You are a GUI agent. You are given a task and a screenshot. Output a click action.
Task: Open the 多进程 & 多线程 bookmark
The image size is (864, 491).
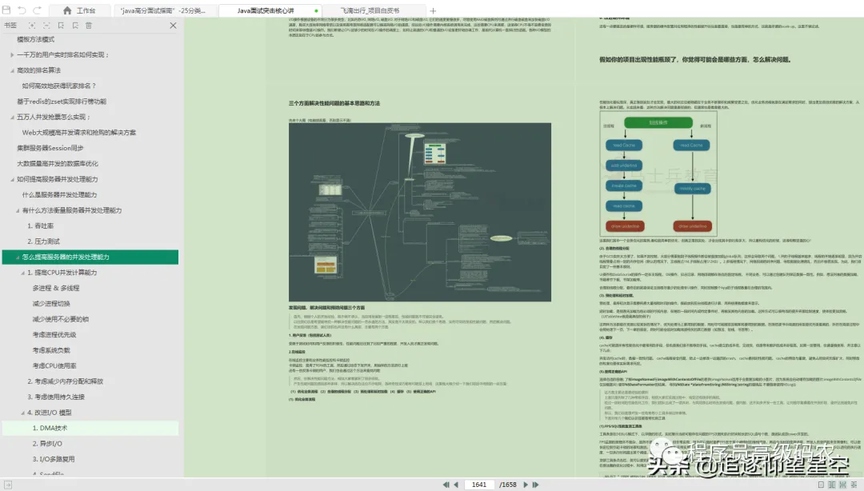[x=56, y=288]
